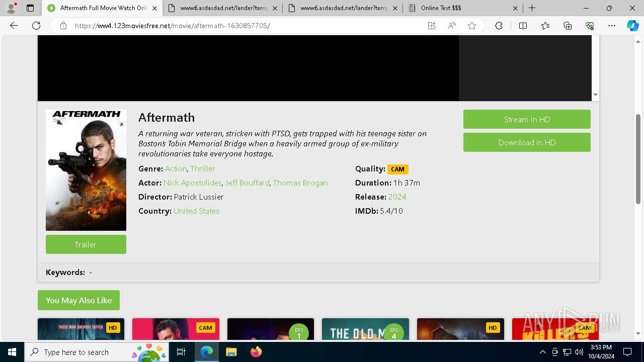Click the yellow CAM quality badge
644x362 pixels.
tap(397, 169)
